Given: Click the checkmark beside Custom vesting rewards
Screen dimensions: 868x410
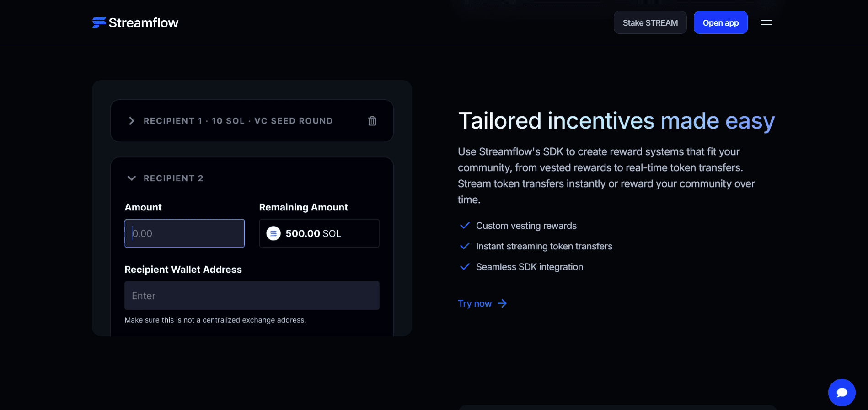Looking at the screenshot, I should coord(465,226).
